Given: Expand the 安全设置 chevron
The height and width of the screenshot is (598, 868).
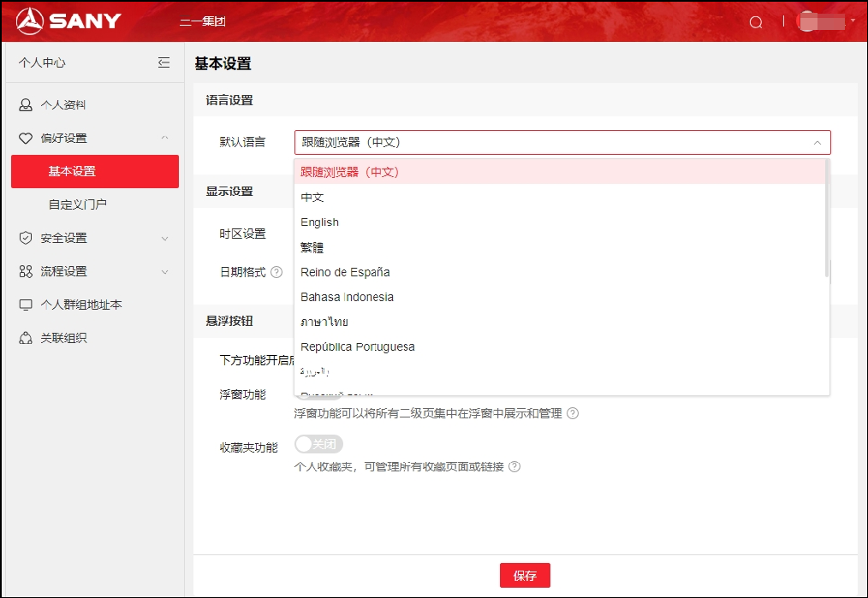Looking at the screenshot, I should point(165,239).
